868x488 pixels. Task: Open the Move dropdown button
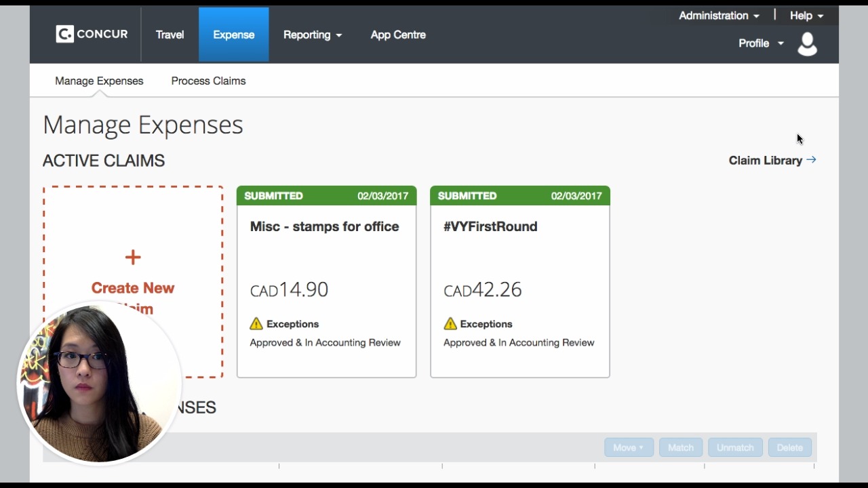[x=629, y=447]
